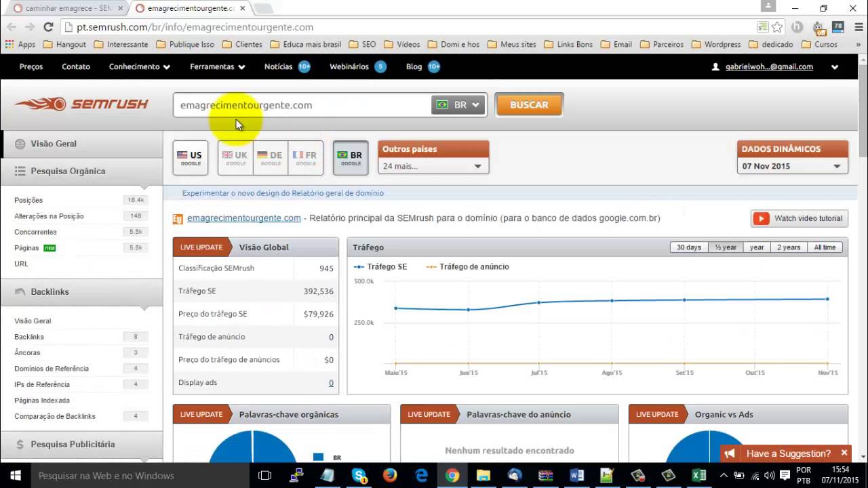The width and height of the screenshot is (868, 488).
Task: Open Word from the taskbar
Action: [577, 476]
